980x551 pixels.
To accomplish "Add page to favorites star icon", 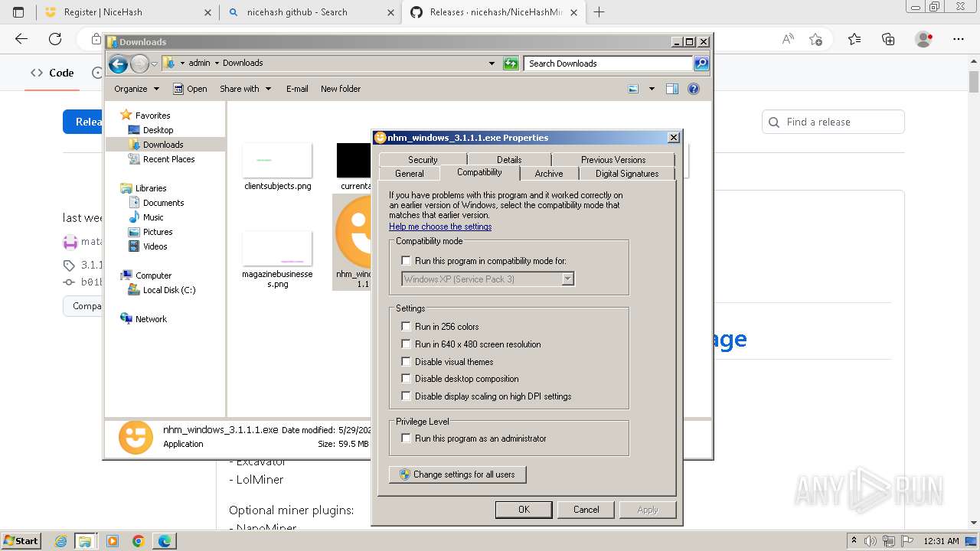I will point(815,39).
